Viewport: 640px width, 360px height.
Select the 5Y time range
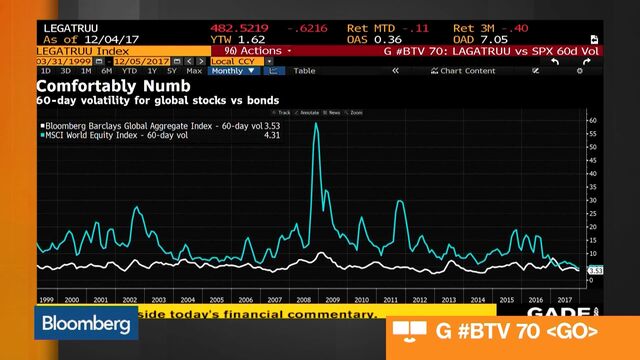pyautogui.click(x=172, y=71)
